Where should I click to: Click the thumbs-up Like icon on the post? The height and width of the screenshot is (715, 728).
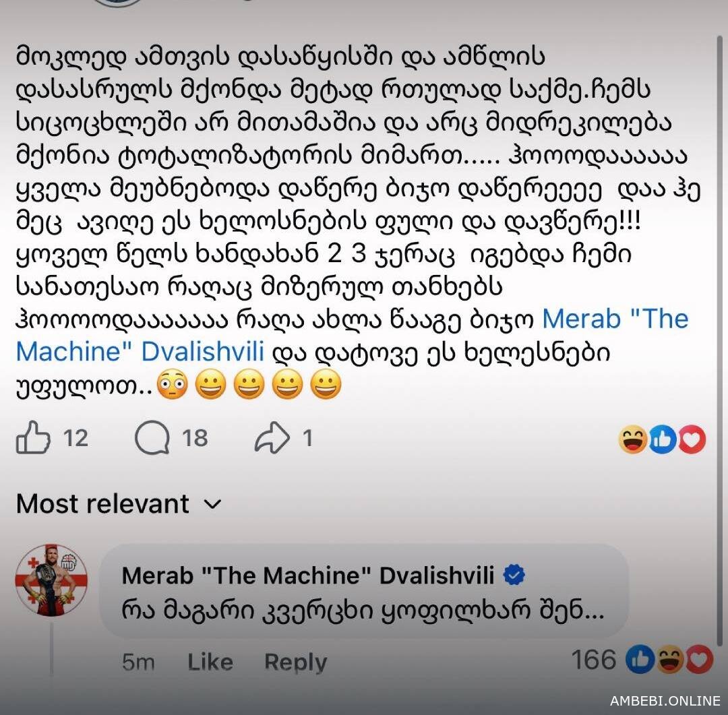coord(33,437)
